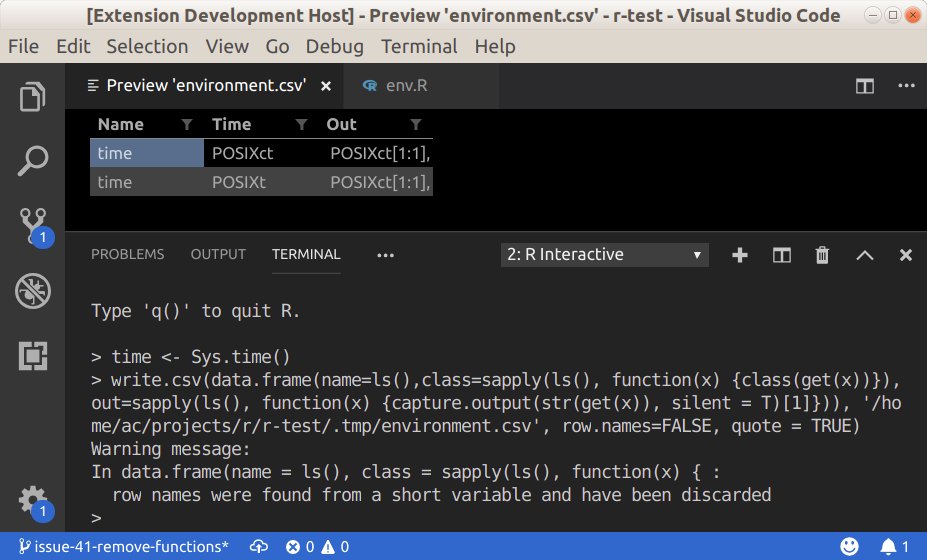The height and width of the screenshot is (560, 927).
Task: Select the Preview 'environment.csv' tab
Action: (x=205, y=86)
